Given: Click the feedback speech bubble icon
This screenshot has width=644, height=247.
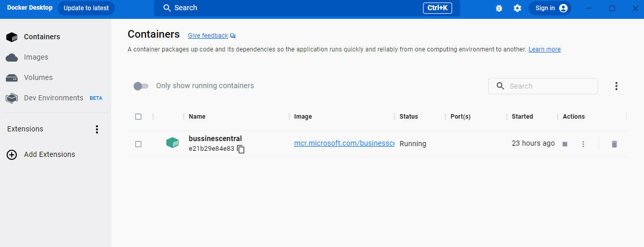Looking at the screenshot, I should pyautogui.click(x=233, y=36).
